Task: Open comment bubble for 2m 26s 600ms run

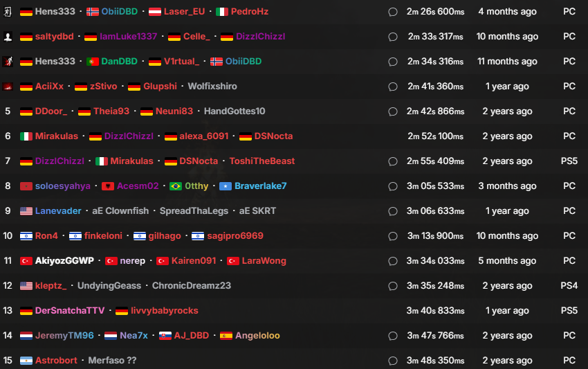Action: (393, 12)
